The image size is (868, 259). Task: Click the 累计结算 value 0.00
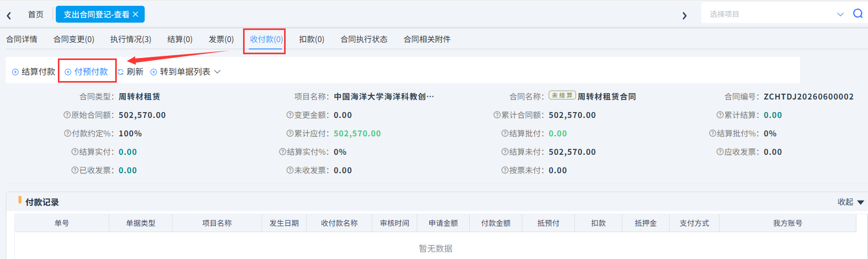click(x=773, y=115)
